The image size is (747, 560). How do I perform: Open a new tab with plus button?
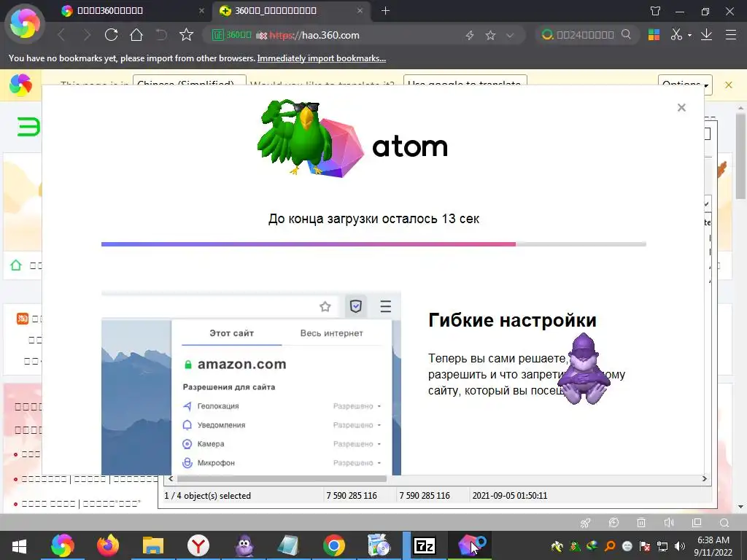[x=385, y=10]
